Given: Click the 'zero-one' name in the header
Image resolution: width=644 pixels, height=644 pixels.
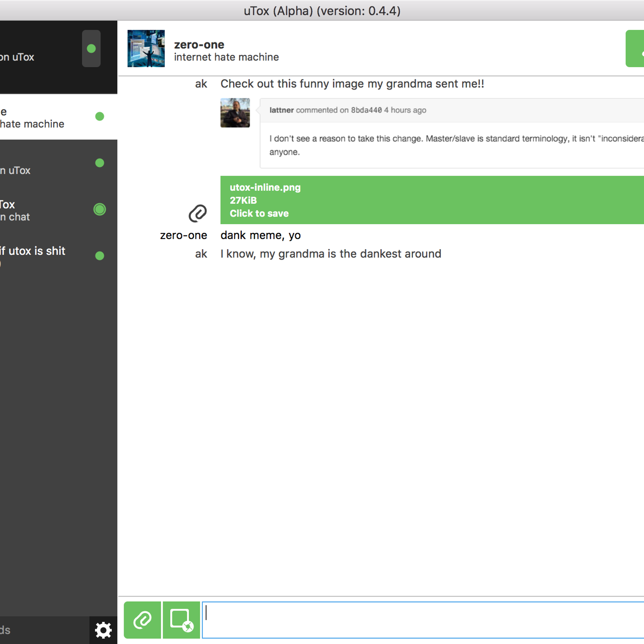Looking at the screenshot, I should (199, 45).
